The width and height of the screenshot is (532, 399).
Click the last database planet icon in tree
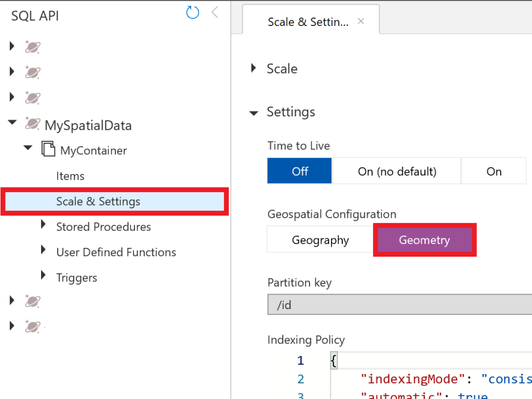(33, 326)
